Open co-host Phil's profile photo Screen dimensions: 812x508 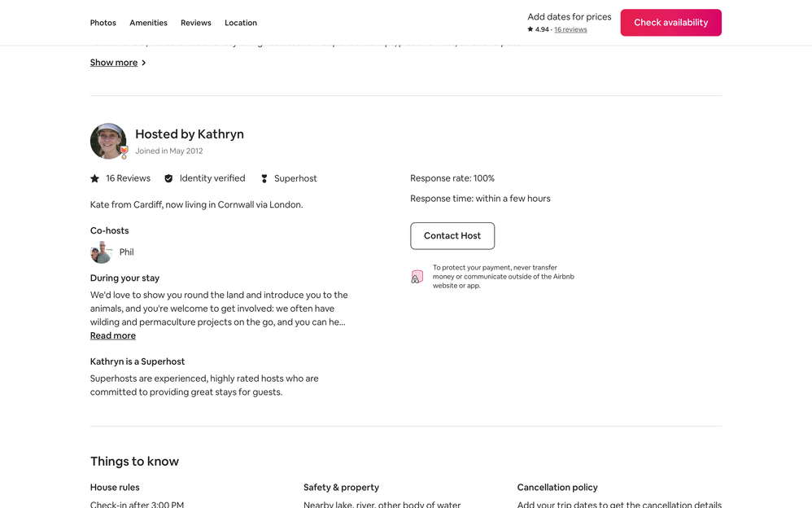click(101, 252)
